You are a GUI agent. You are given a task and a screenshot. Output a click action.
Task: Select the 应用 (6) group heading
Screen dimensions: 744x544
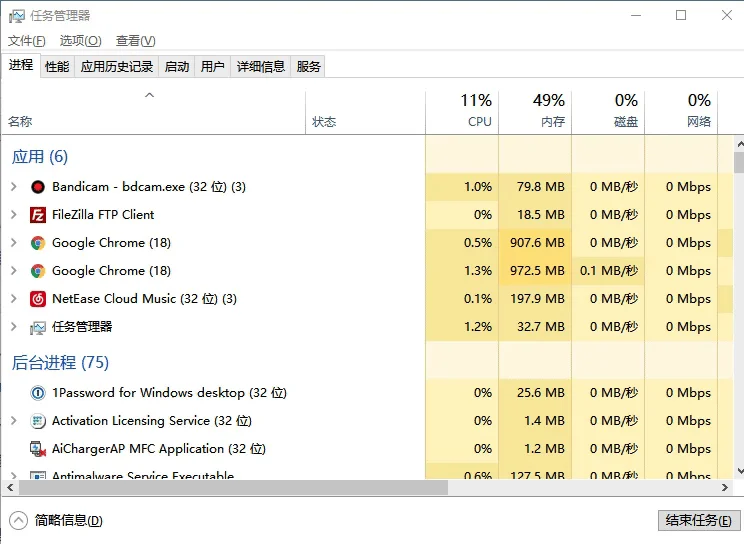(x=40, y=157)
